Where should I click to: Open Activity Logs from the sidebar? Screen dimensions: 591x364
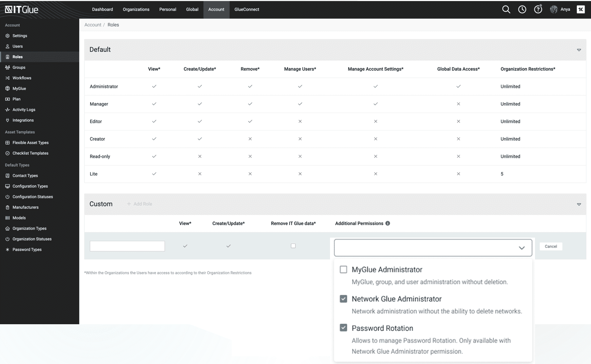23,109
